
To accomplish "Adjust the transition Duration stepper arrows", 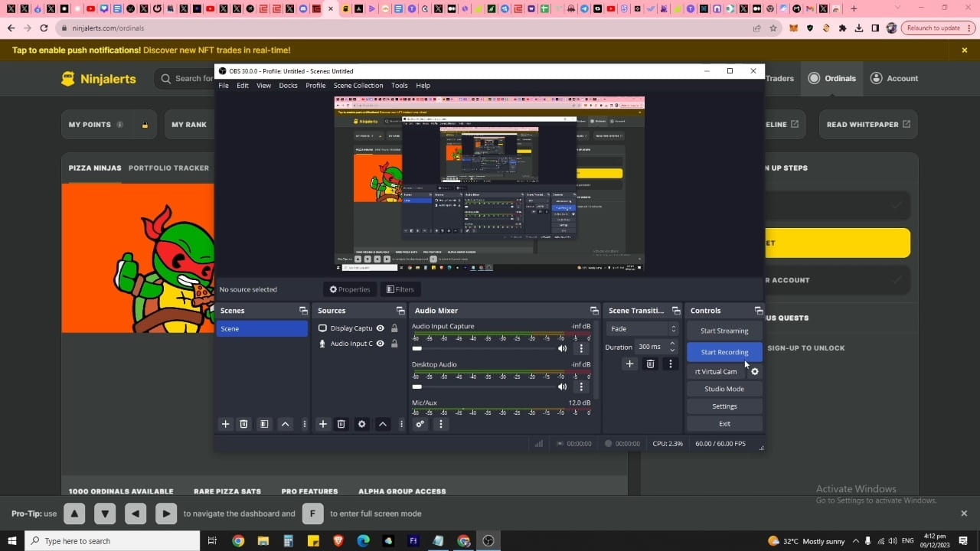I will coord(672,347).
